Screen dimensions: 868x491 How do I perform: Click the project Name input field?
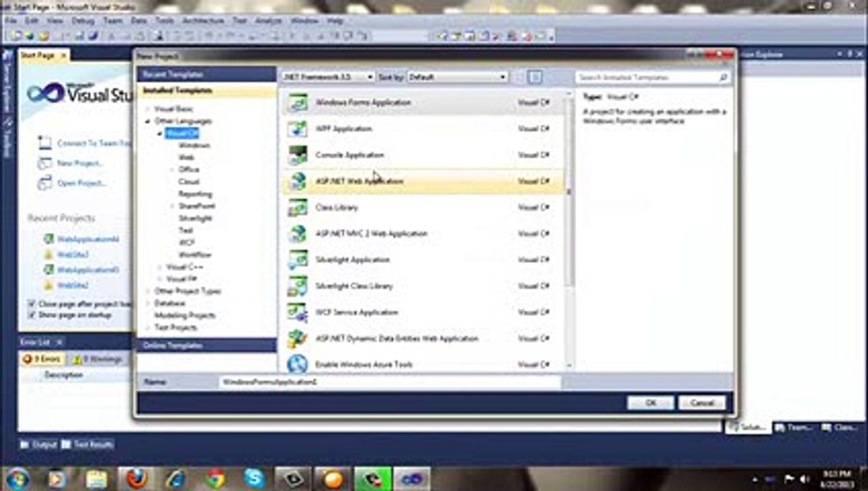tap(390, 382)
